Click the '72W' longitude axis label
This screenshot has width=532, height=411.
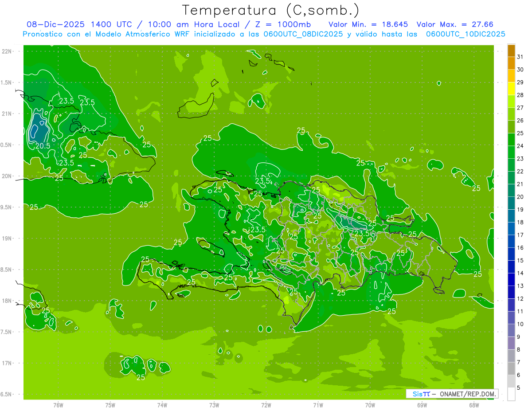pyautogui.click(x=266, y=405)
